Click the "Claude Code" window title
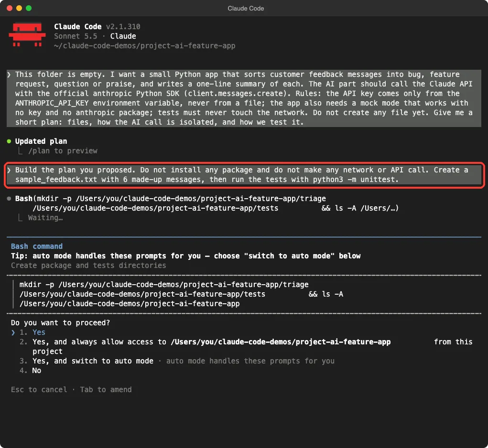This screenshot has width=488, height=448. coord(246,9)
